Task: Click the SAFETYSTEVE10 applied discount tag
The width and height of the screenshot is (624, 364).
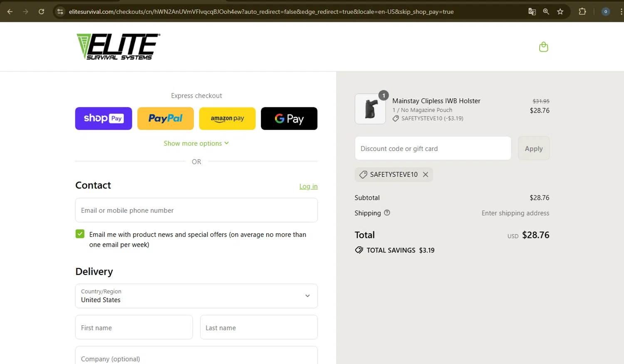Action: coord(394,175)
